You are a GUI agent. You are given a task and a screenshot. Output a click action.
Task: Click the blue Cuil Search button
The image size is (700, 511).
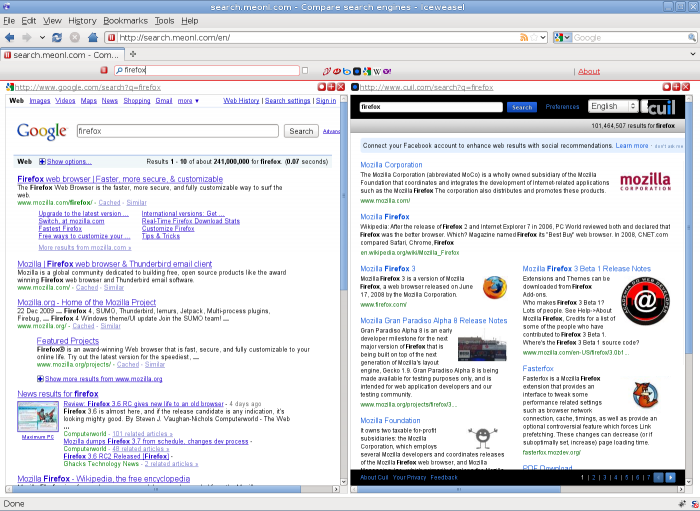coord(522,107)
